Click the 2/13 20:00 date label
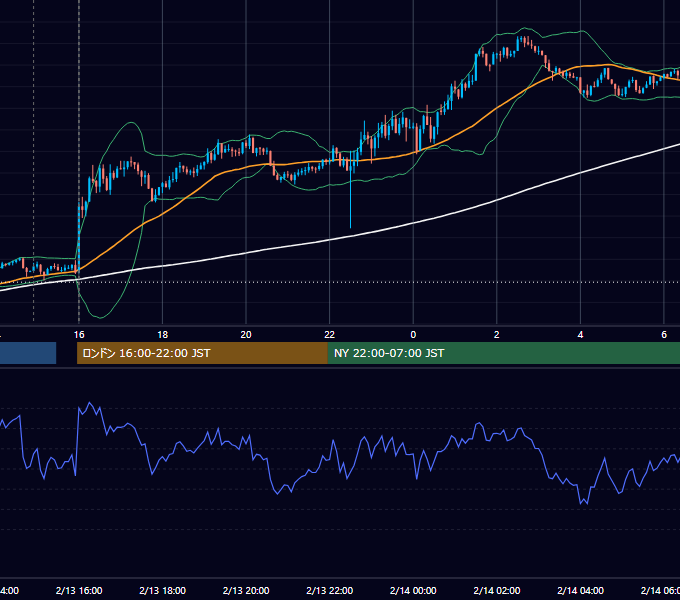The width and height of the screenshot is (680, 600). [246, 590]
